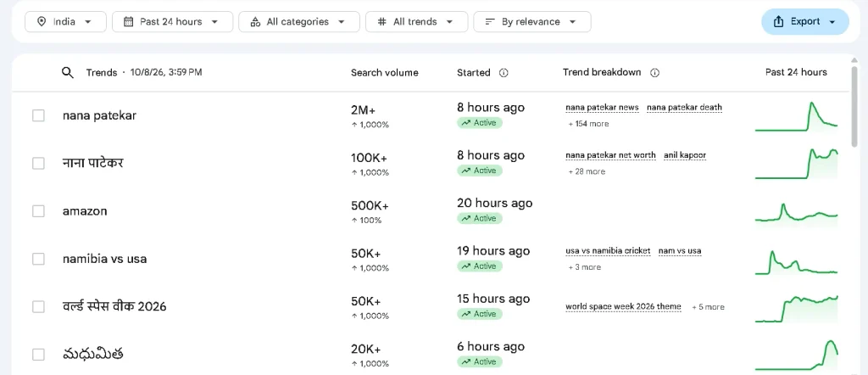The height and width of the screenshot is (375, 868).
Task: Expand '+ 28 more' breakdown terms
Action: [x=587, y=171]
